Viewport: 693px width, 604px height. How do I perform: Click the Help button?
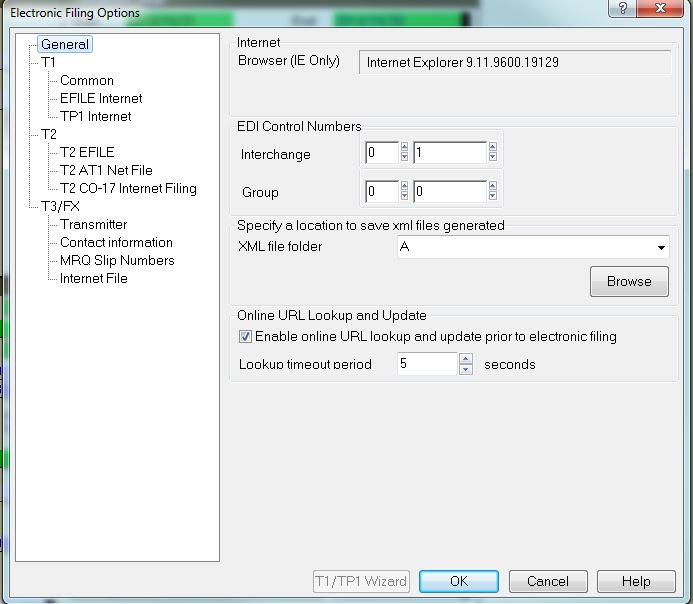click(x=636, y=581)
